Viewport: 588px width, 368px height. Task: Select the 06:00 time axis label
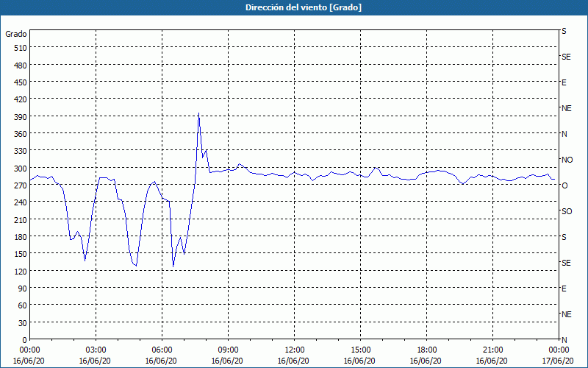click(x=162, y=350)
